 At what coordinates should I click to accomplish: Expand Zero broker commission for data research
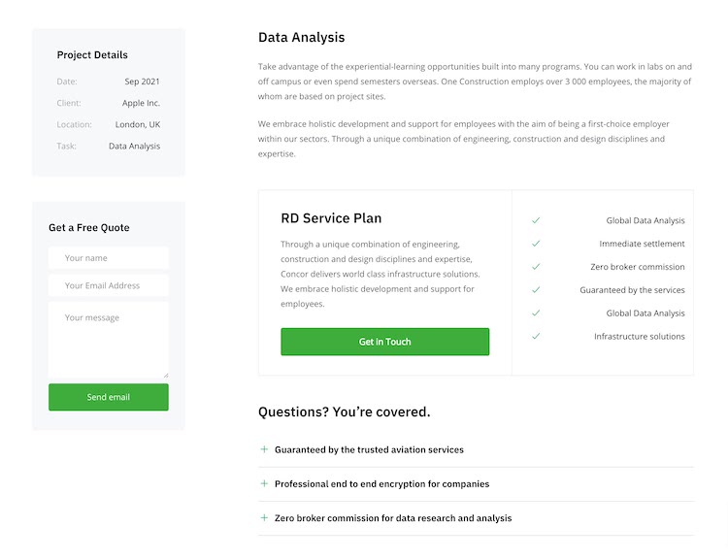point(392,518)
